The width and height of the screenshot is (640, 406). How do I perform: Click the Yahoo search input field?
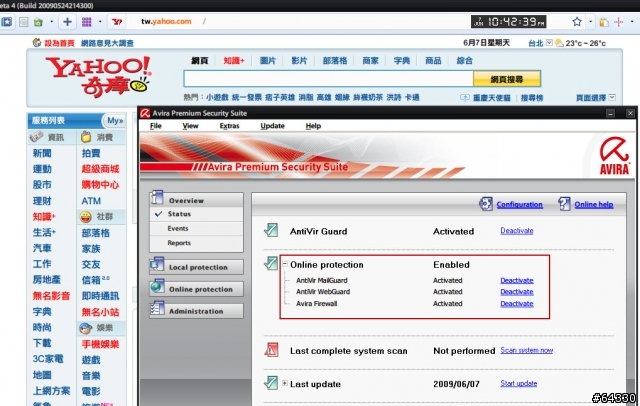(328, 78)
